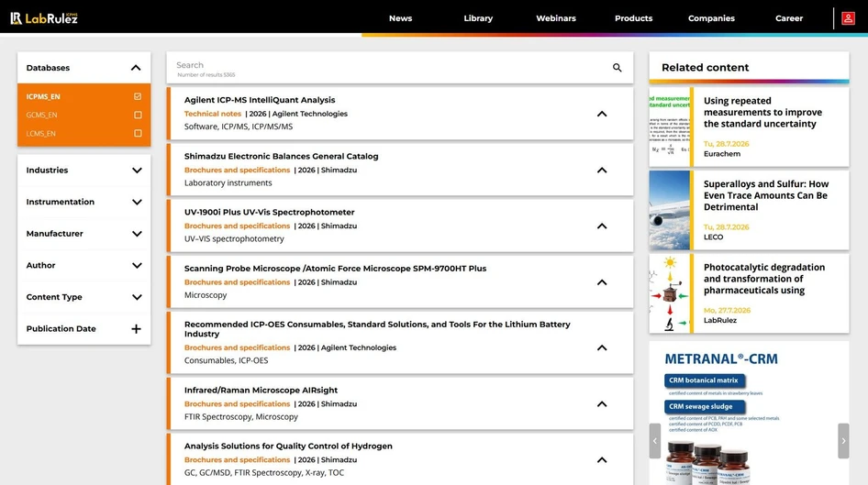This screenshot has width=868, height=485.
Task: Expand the Manufacturer filter
Action: (137, 234)
